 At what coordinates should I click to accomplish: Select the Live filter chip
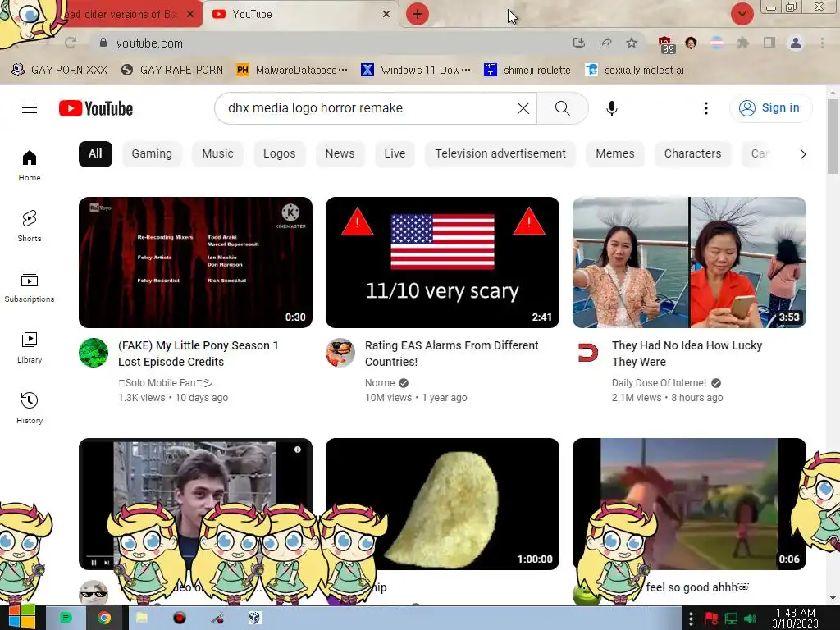click(395, 153)
